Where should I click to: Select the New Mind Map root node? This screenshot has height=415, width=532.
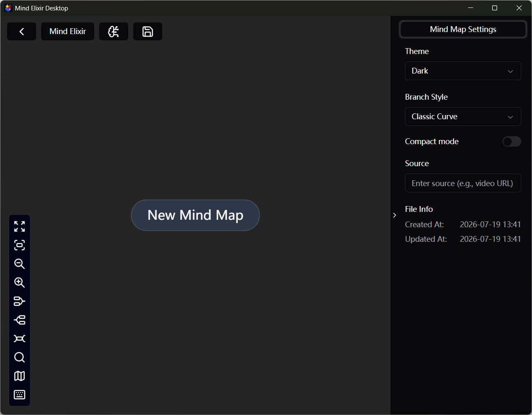pyautogui.click(x=195, y=215)
